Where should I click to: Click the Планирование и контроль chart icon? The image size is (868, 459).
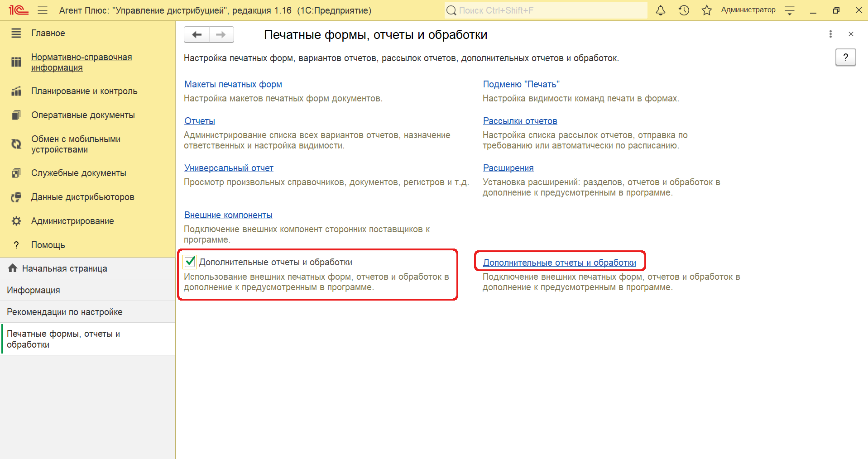(x=16, y=91)
